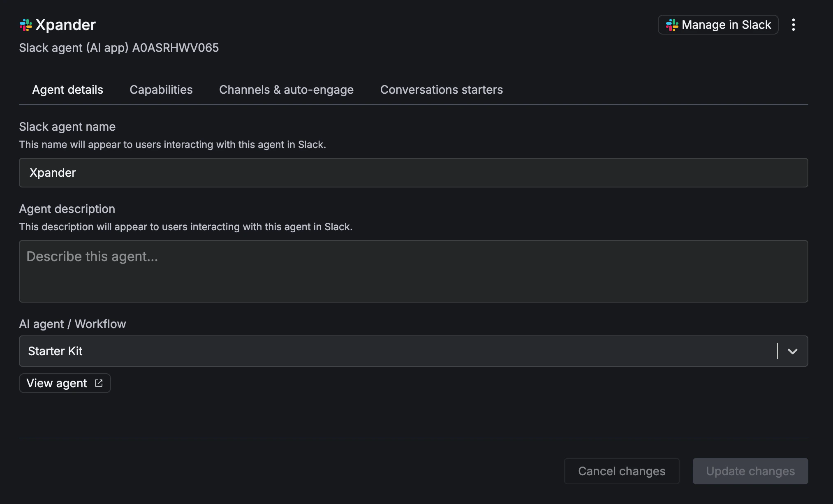
Task: Open the AI agent / Workflow dropdown
Action: [413, 351]
